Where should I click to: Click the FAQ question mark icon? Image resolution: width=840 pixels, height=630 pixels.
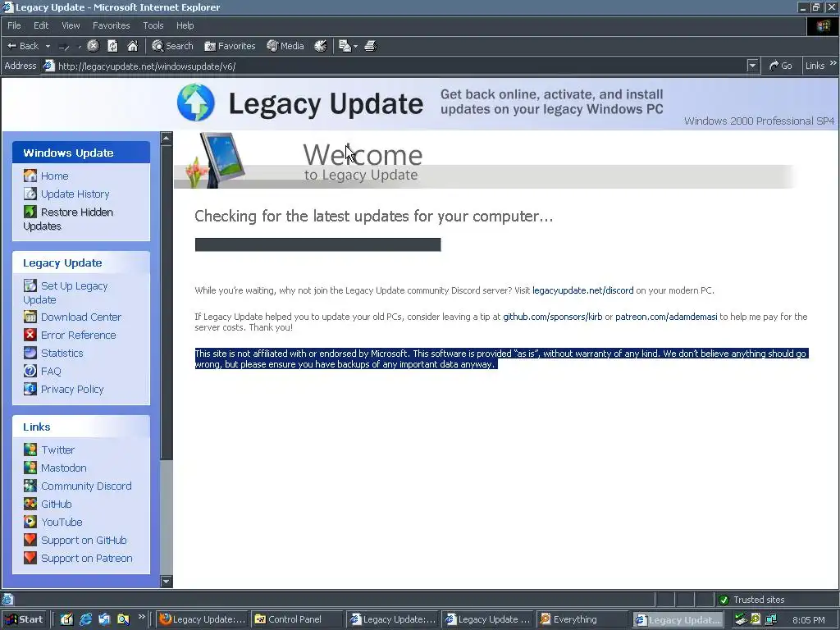[30, 372]
